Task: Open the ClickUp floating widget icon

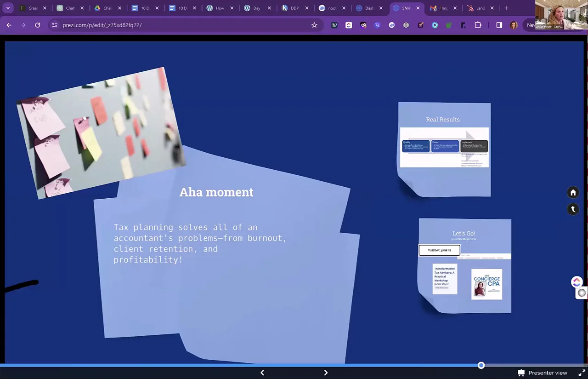Action: point(577,282)
